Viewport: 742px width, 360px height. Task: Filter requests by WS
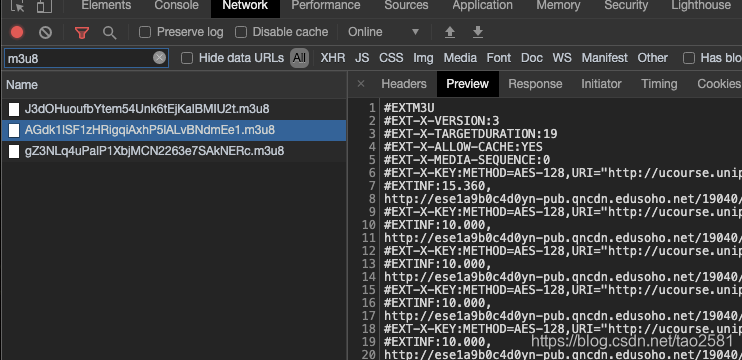562,58
